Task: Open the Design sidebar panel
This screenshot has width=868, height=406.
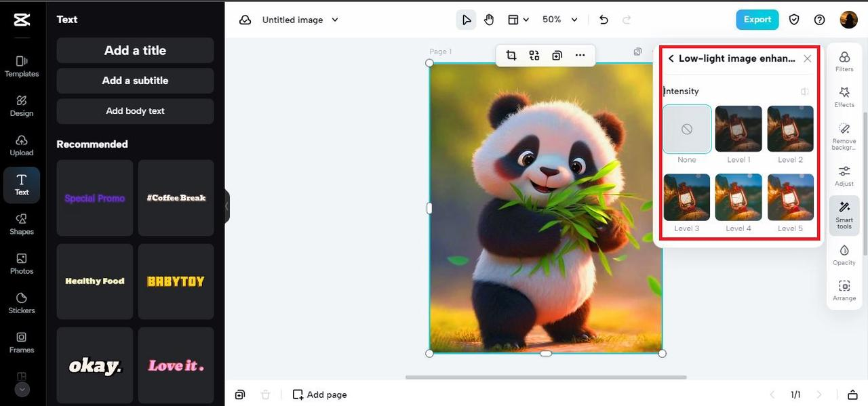Action: click(x=22, y=106)
